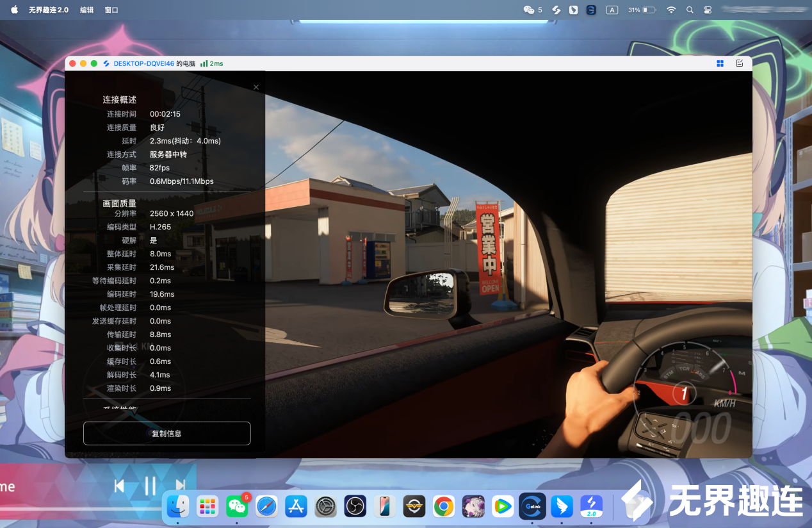Click the resolution value 2560 x 1440
812x528 pixels.
172,213
